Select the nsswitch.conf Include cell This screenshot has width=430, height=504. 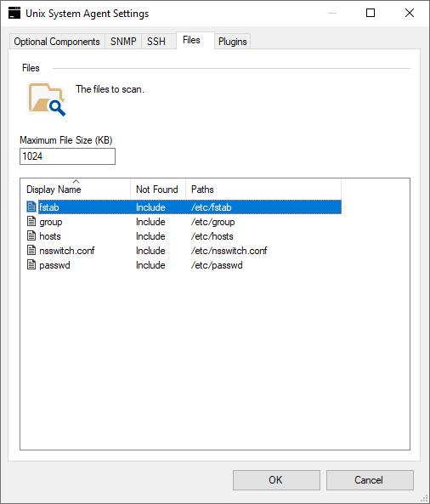(x=150, y=251)
